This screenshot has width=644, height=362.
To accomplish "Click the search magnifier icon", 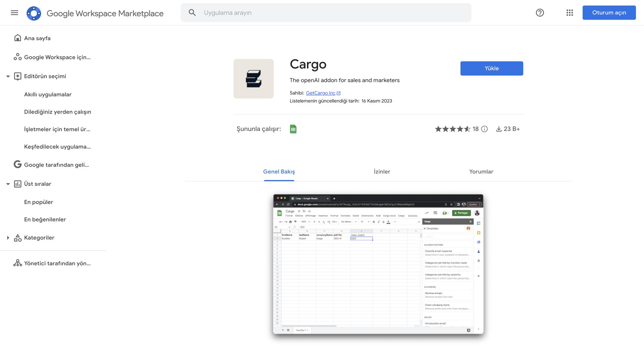I will coord(192,12).
